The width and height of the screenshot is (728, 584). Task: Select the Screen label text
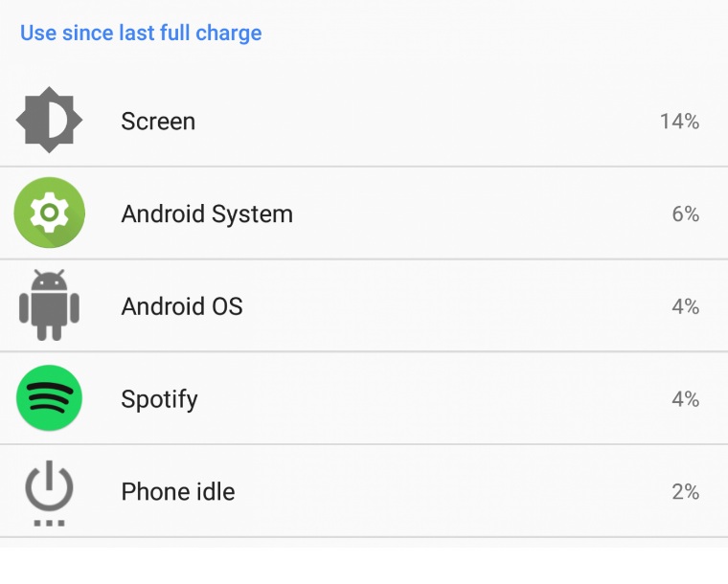click(158, 122)
